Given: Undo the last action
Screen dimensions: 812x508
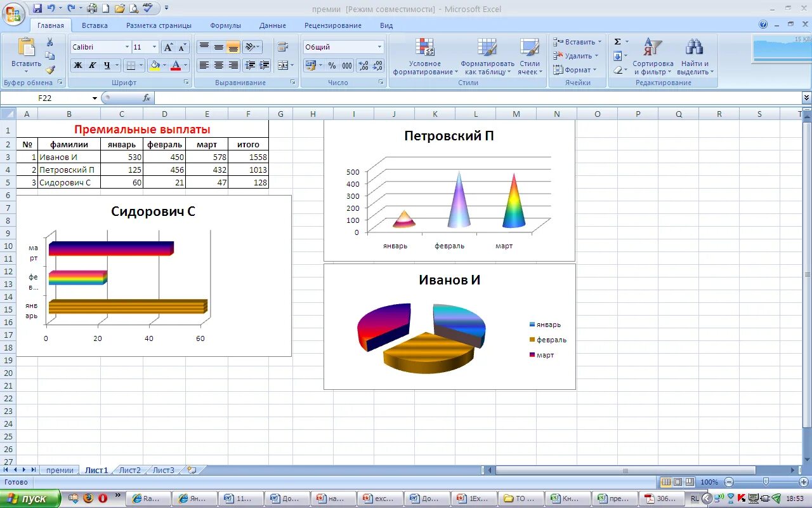Looking at the screenshot, I should tap(51, 8).
